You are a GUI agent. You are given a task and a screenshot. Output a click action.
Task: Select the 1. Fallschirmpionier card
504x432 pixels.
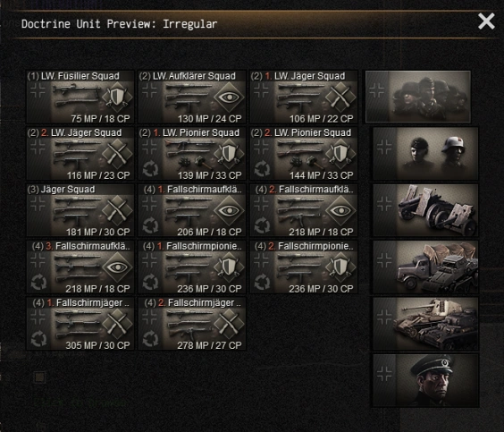point(192,267)
